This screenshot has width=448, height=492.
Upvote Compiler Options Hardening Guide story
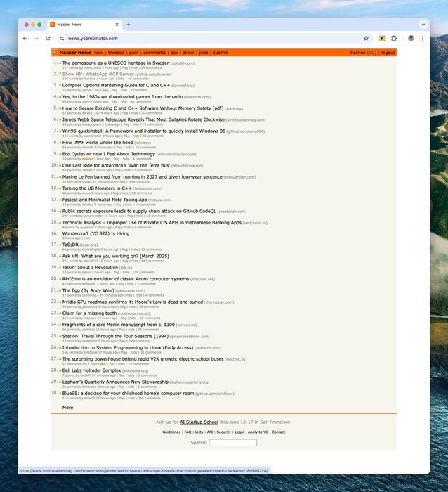click(x=60, y=85)
